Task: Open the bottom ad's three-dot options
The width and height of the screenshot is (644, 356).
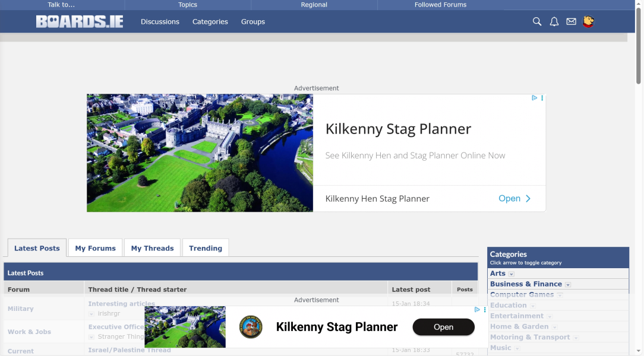Action: click(x=485, y=310)
